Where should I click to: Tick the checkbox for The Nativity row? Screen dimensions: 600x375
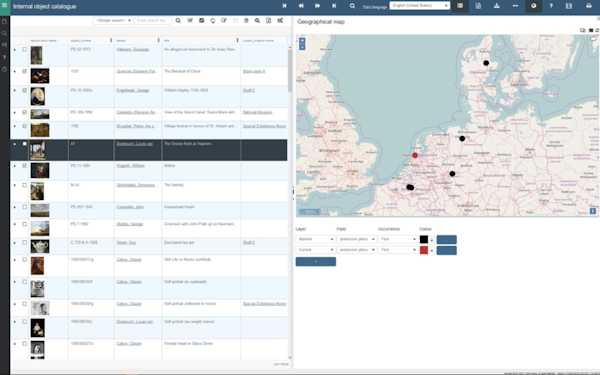[24, 185]
